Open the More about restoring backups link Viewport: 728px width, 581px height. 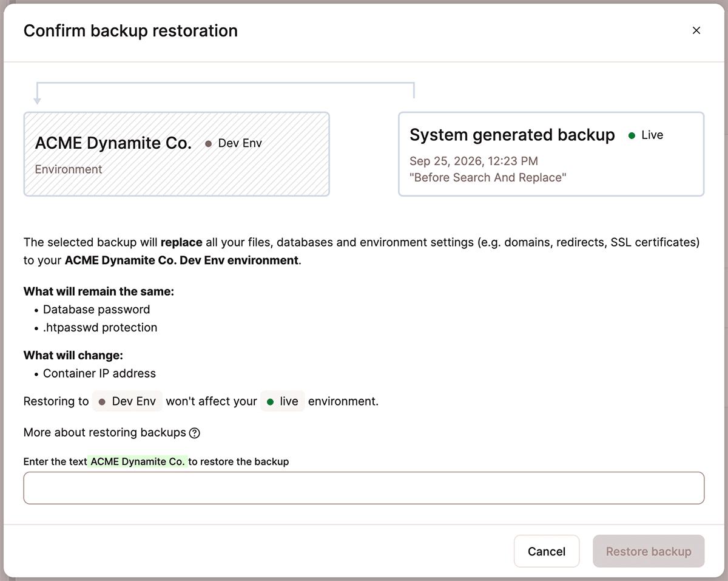click(104, 433)
